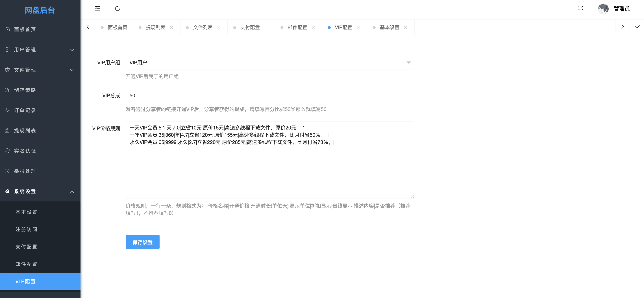Close the 邮件配置 tab
Viewport: 644px width, 298px height.
coord(313,27)
